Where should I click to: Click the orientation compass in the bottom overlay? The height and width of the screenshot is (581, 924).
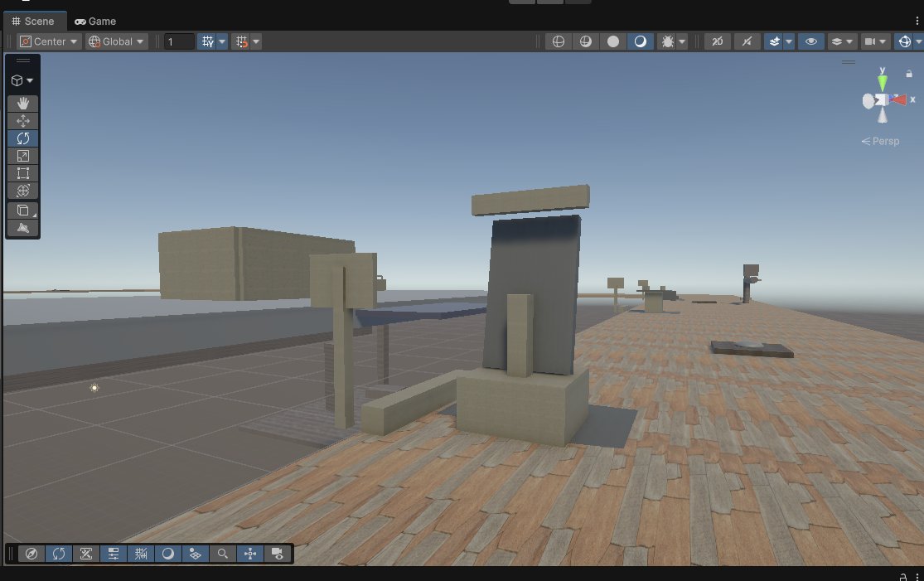31,554
